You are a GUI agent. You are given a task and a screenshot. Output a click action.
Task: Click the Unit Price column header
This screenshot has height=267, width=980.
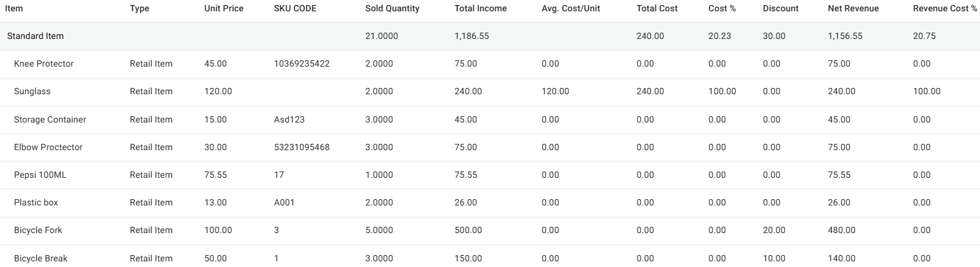[x=223, y=9]
